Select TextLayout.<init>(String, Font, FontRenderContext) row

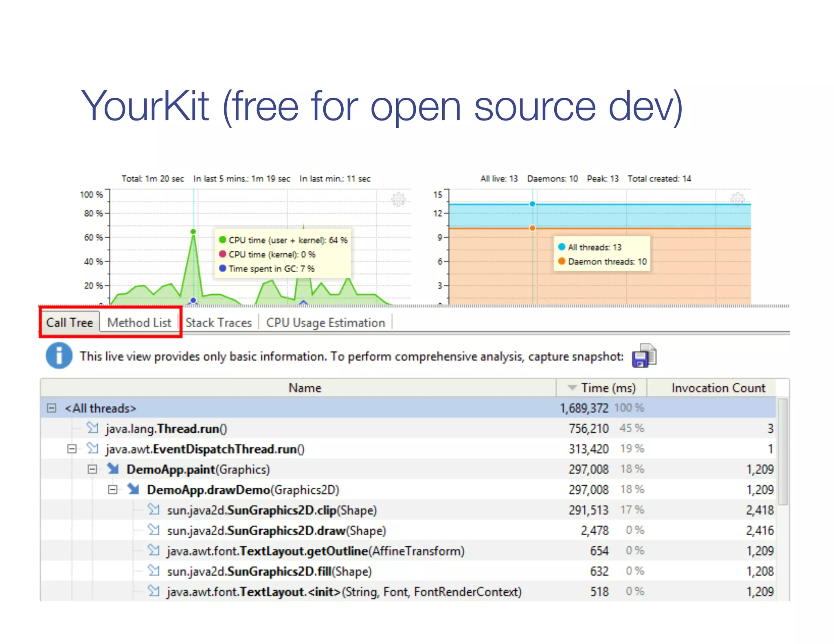(408, 591)
